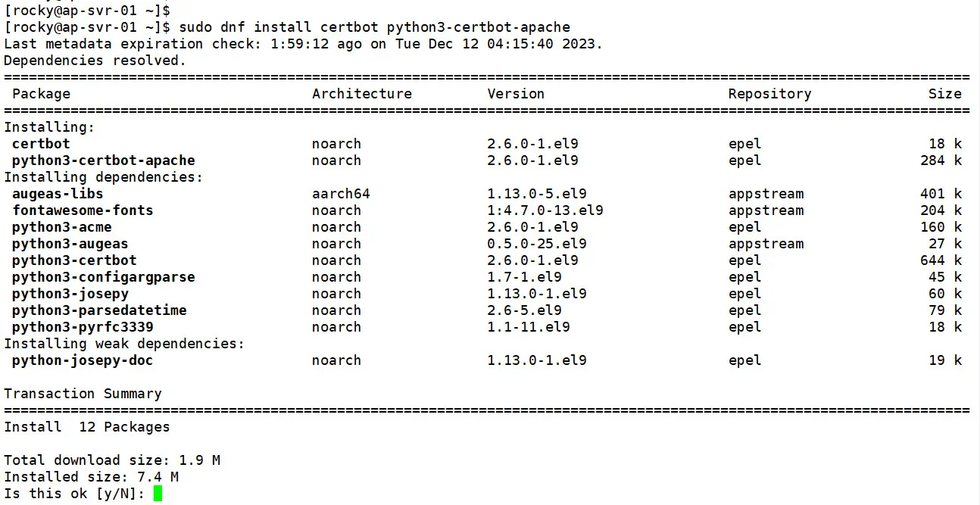Click the Transaction Summary heading

click(x=83, y=394)
